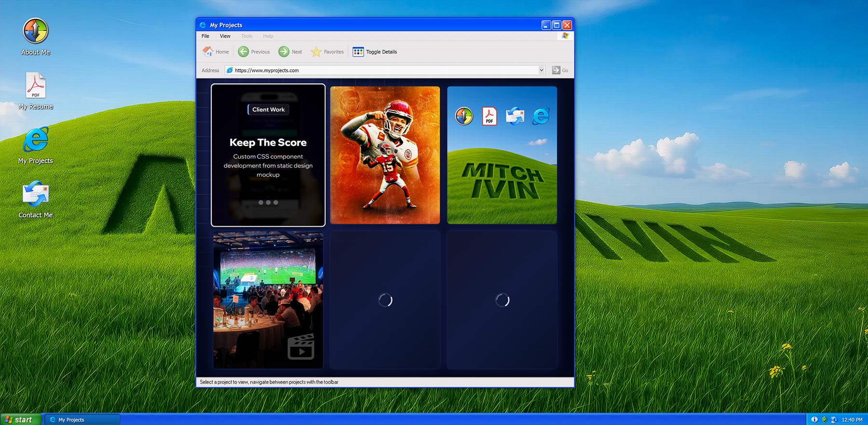The height and width of the screenshot is (425, 868).
Task: Click the Client Work tag label
Action: (x=268, y=110)
